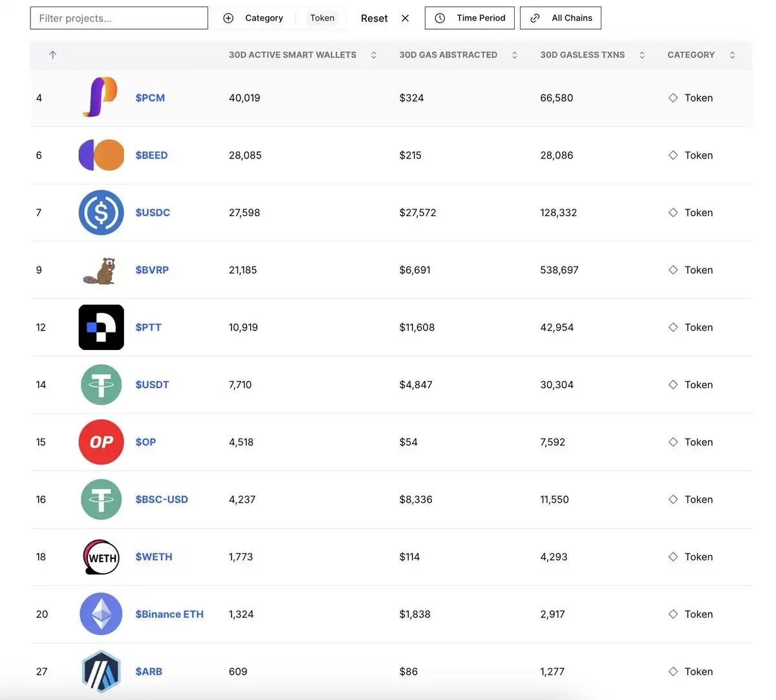776x700 pixels.
Task: Toggle rank sort arrow in header
Action: pos(53,55)
